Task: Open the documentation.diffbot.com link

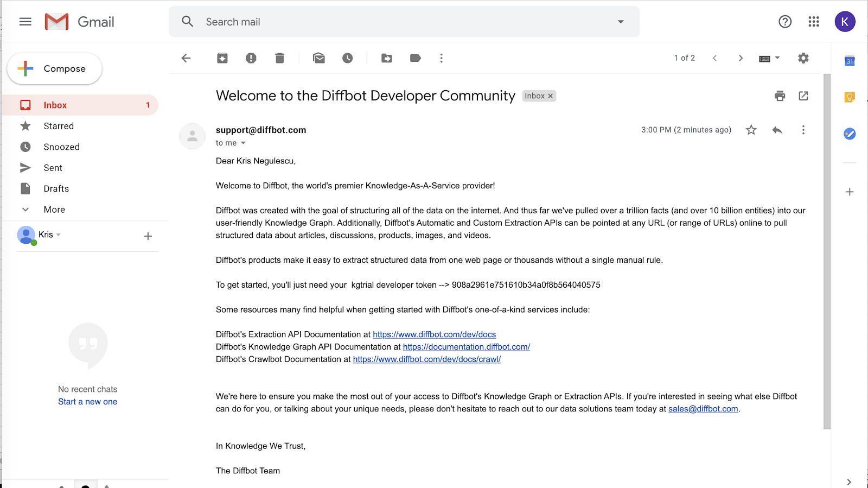Action: 467,347
